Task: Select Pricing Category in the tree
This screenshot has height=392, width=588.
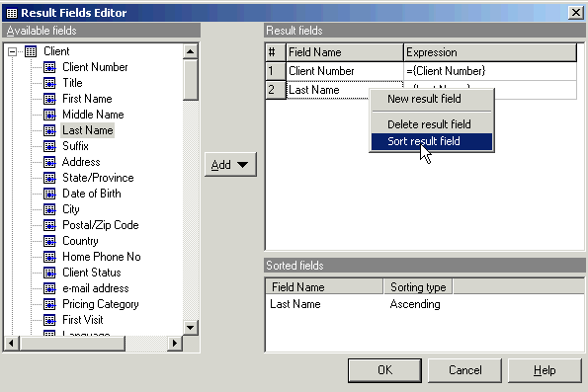Action: [101, 304]
